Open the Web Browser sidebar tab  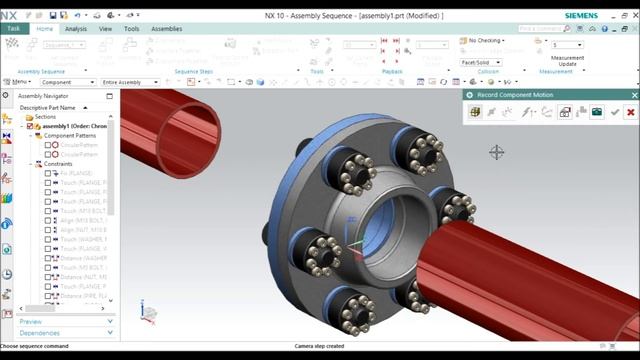pyautogui.click(x=7, y=249)
